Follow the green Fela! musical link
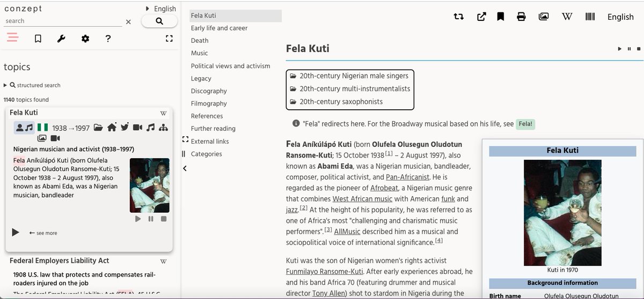Viewport: 644px width, 299px height. click(525, 124)
